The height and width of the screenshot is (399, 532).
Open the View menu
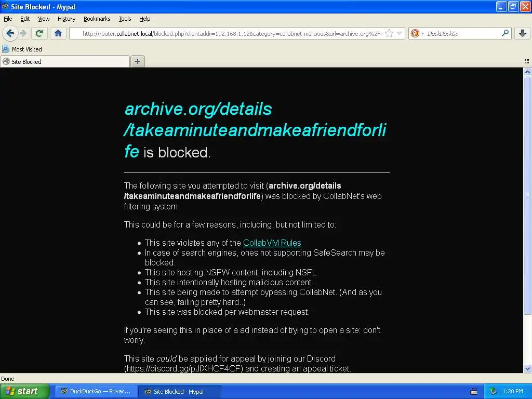coord(44,19)
